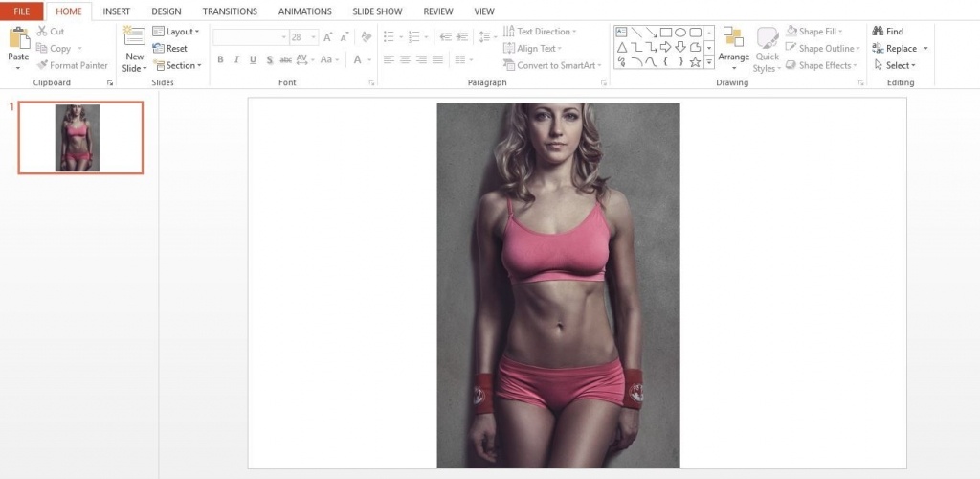Align text left
Viewport: 980px width, 479px height.
pos(389,60)
